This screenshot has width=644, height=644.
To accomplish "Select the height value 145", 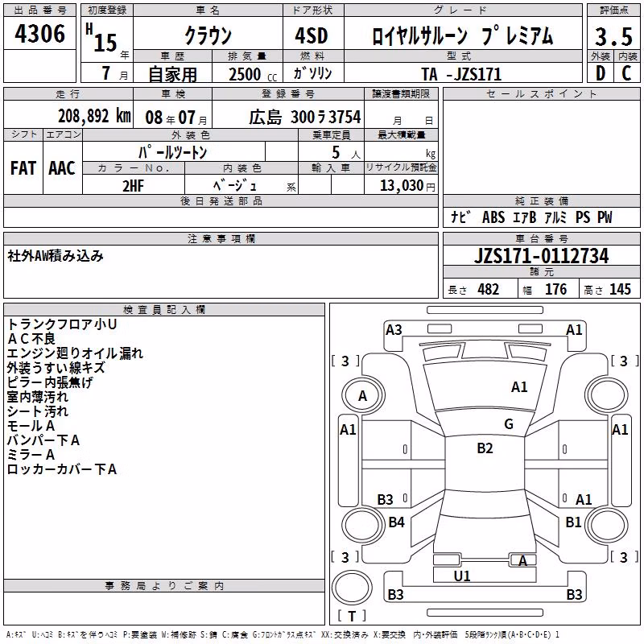I will click(x=620, y=289).
